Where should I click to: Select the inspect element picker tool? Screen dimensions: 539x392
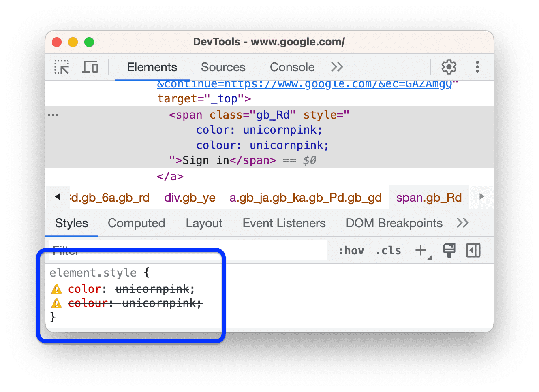pyautogui.click(x=61, y=67)
